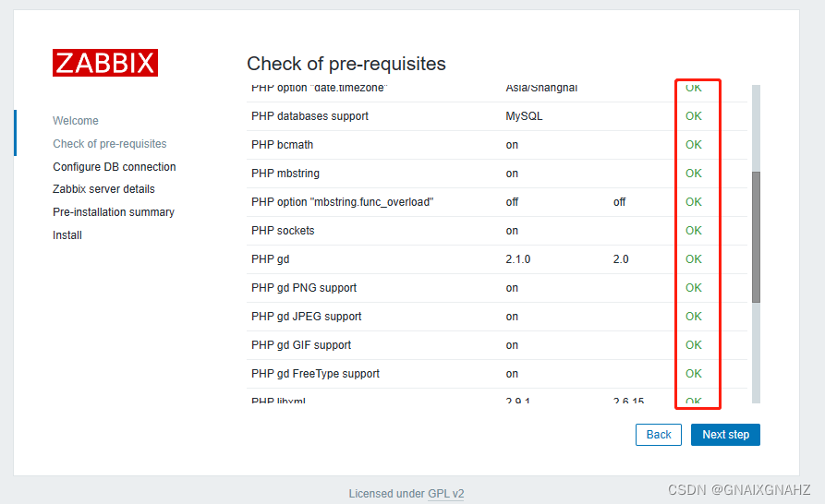The height and width of the screenshot is (504, 825).
Task: Click the PHP gd row label
Action: click(271, 259)
